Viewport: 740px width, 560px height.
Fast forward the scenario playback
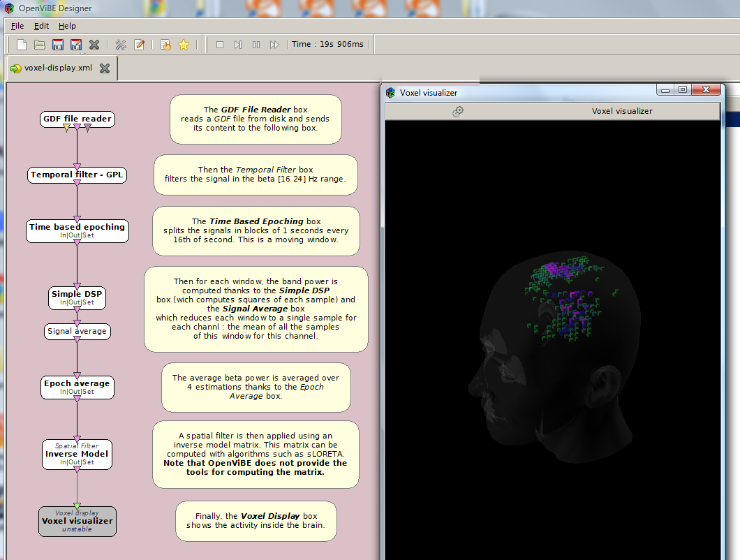(274, 44)
